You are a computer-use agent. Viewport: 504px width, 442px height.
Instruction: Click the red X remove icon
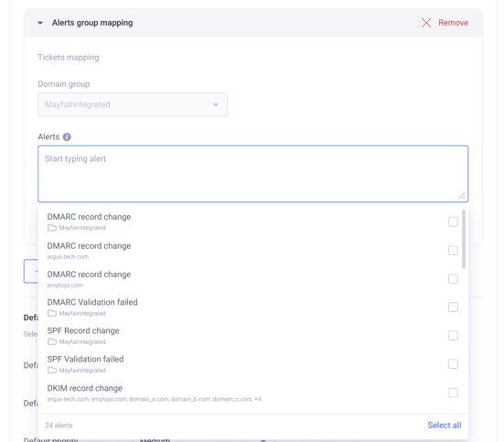(x=426, y=23)
